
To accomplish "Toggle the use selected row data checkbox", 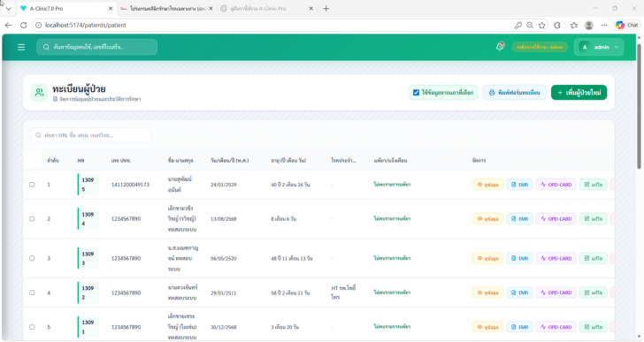I will click(x=416, y=93).
